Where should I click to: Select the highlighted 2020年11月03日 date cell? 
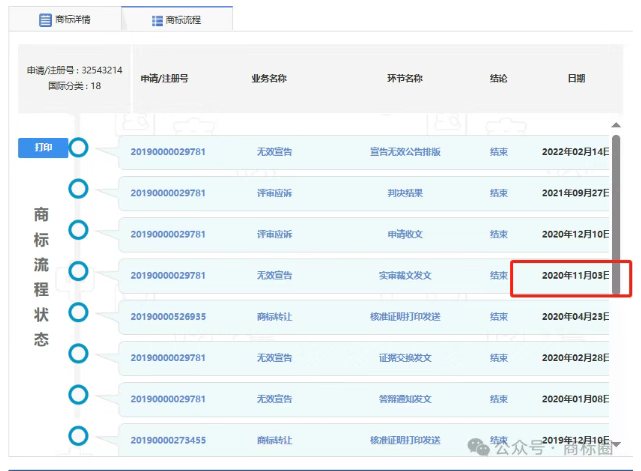point(572,275)
